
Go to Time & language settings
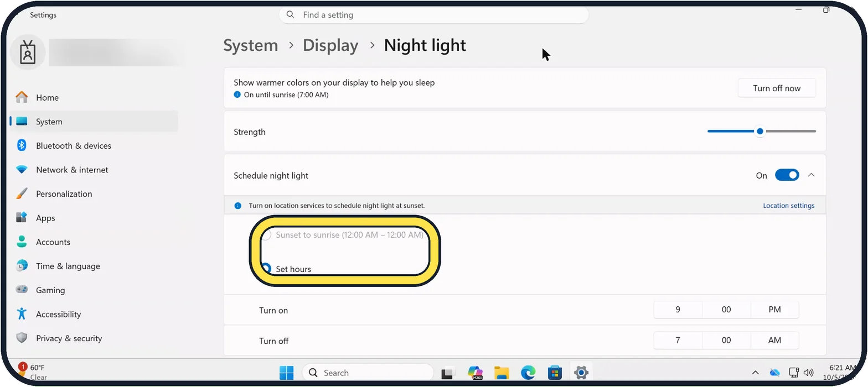point(94,266)
